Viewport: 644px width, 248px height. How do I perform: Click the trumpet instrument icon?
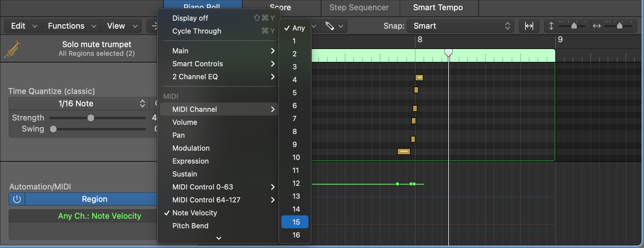tap(12, 49)
